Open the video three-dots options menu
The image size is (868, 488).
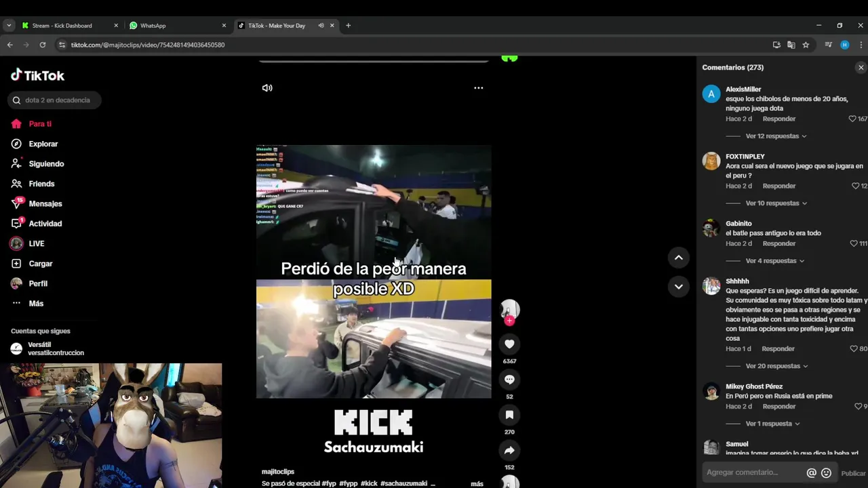tap(479, 88)
